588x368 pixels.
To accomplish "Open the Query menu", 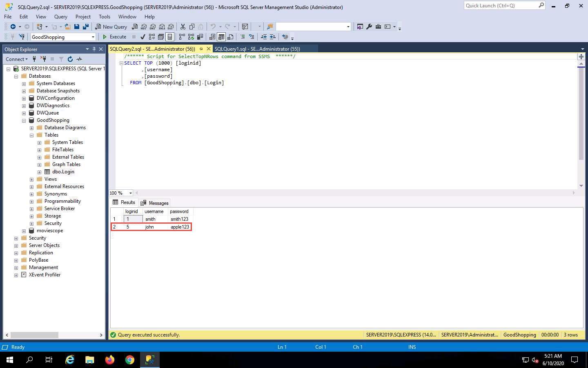I will pyautogui.click(x=60, y=17).
